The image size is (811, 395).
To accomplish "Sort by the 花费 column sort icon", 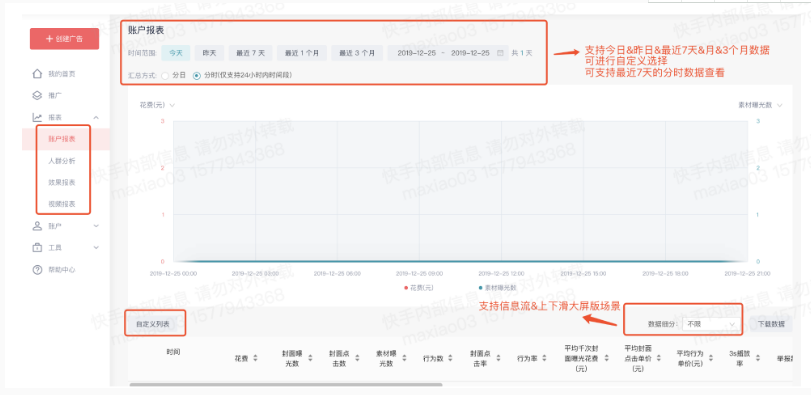I will 255,358.
